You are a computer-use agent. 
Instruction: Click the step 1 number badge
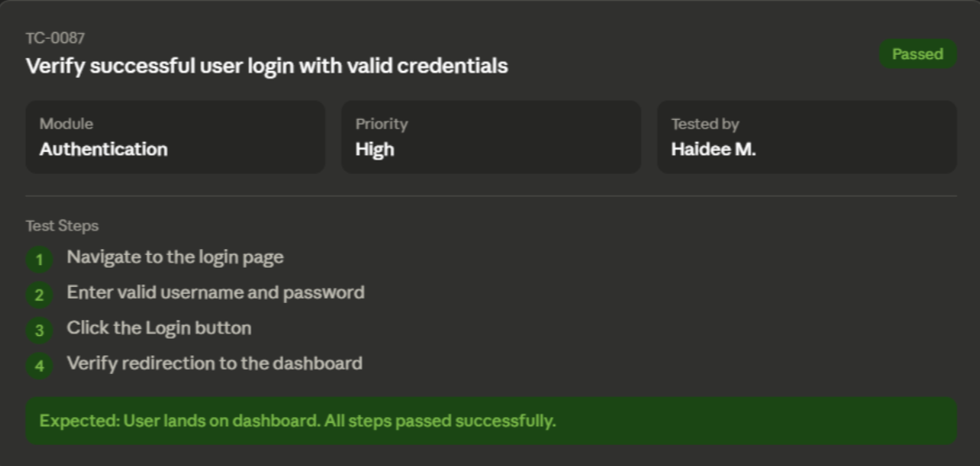pyautogui.click(x=39, y=259)
